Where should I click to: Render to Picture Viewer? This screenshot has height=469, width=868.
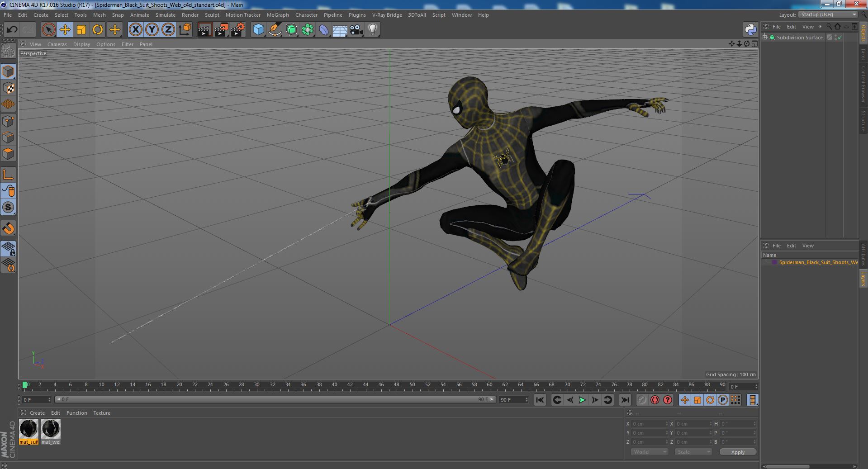click(x=221, y=30)
